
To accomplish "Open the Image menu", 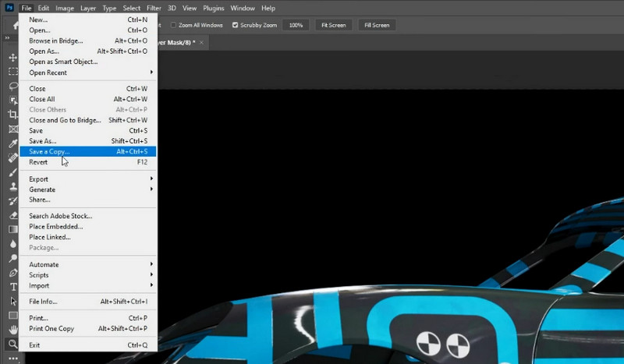I will click(x=65, y=8).
